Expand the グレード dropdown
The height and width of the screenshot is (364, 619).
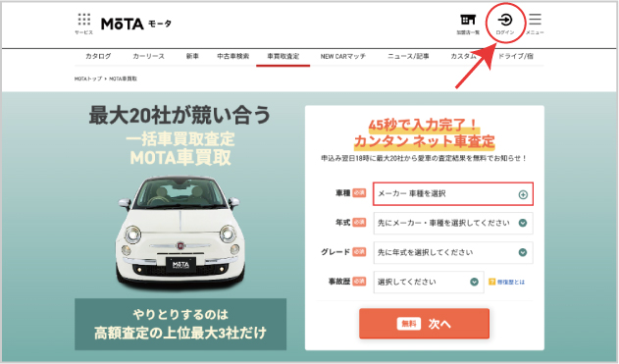click(453, 252)
